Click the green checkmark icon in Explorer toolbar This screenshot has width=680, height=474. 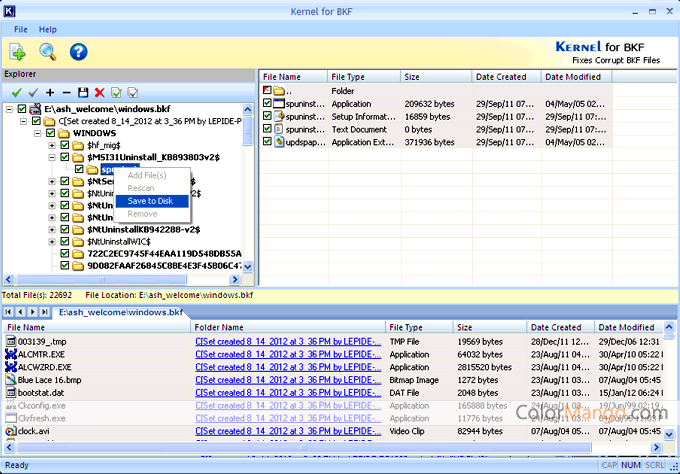(15, 92)
